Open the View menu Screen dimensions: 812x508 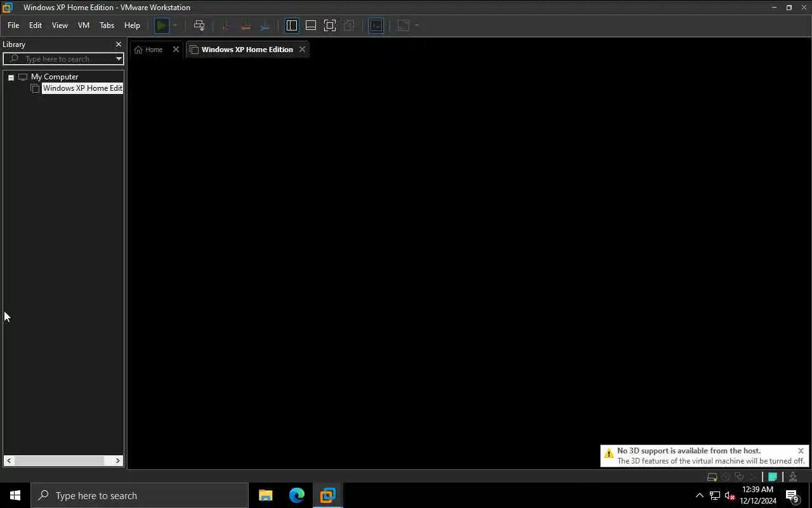[60, 25]
